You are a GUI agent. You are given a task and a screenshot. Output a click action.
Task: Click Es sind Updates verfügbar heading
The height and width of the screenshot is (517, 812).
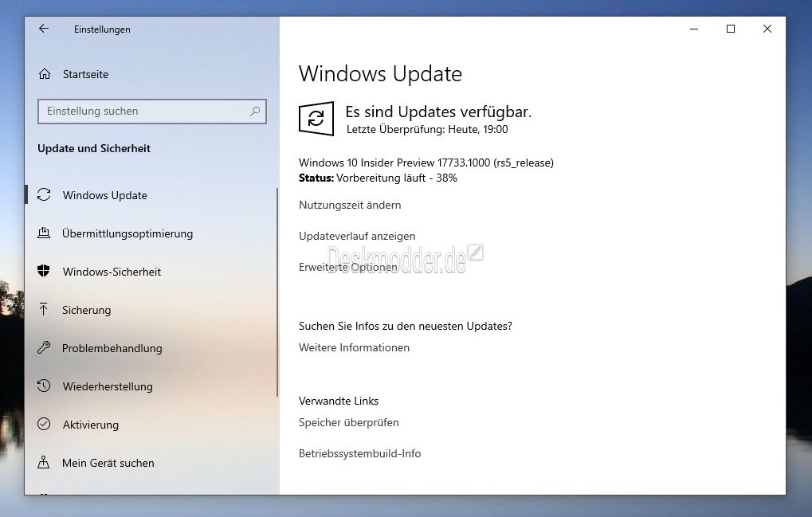click(438, 112)
